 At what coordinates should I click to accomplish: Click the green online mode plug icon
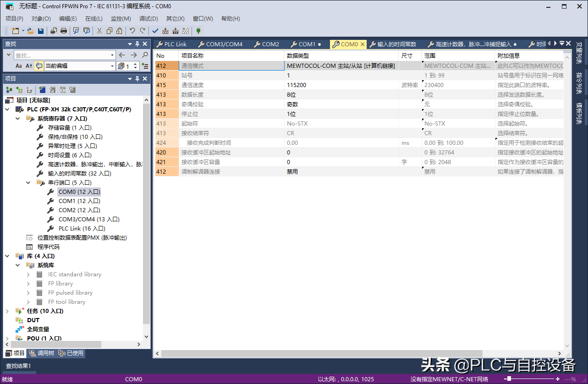[x=198, y=31]
